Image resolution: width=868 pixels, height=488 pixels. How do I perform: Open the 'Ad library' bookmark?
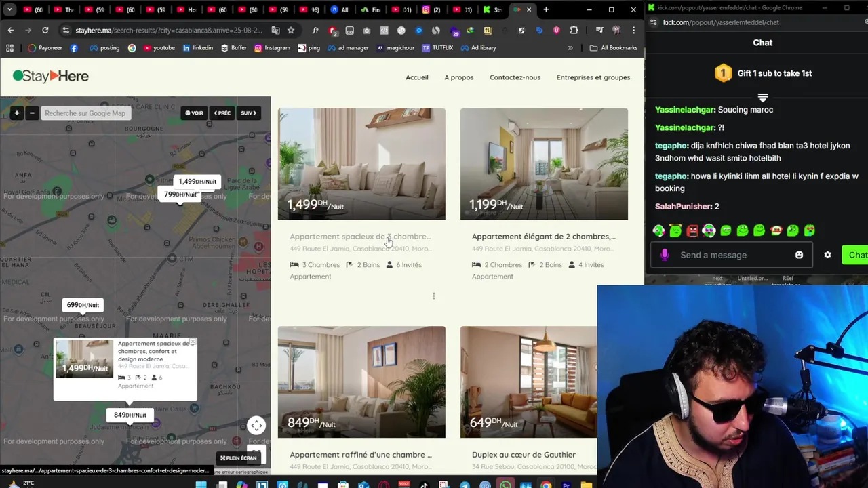pos(478,48)
